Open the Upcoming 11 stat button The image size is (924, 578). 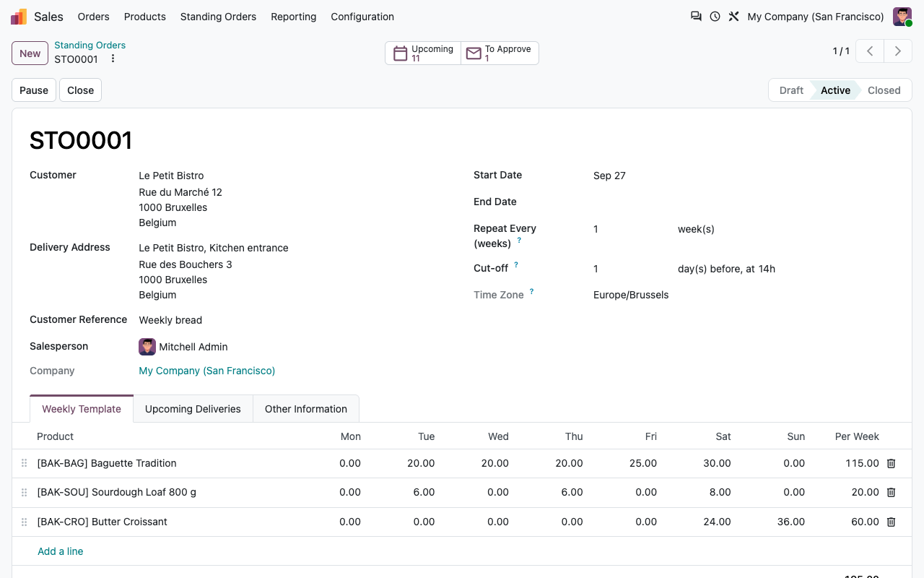(x=423, y=53)
